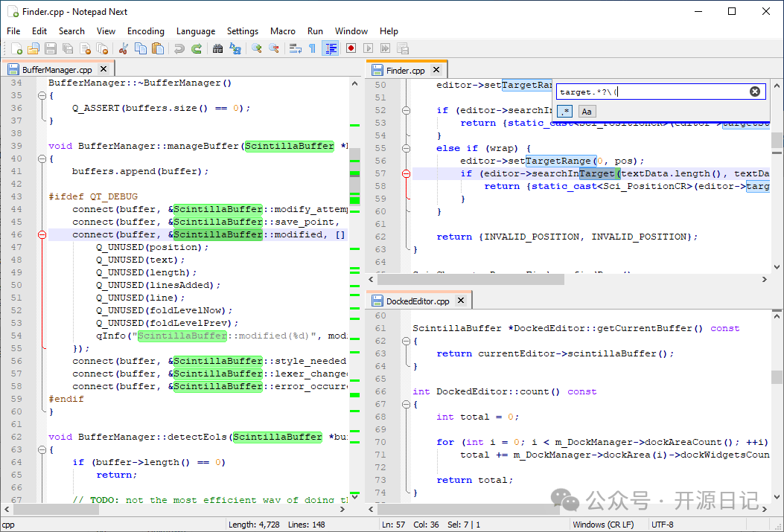
Task: Click the Redo green arrow icon
Action: click(197, 48)
